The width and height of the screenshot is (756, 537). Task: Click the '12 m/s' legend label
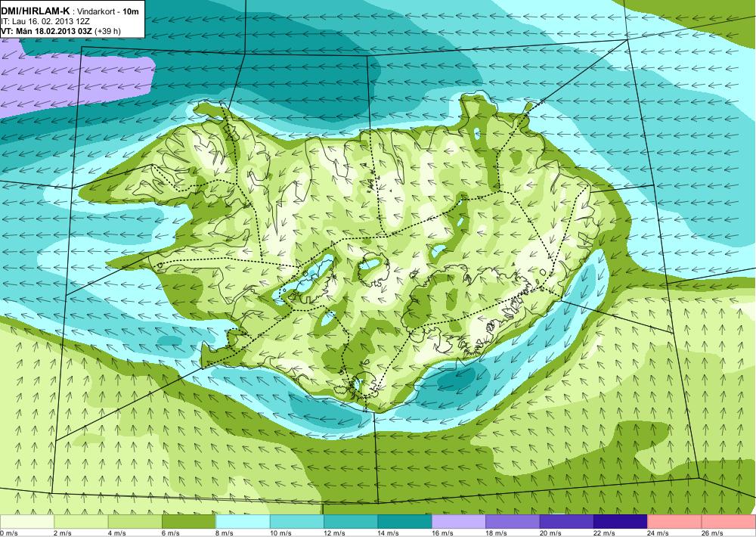tap(335, 533)
